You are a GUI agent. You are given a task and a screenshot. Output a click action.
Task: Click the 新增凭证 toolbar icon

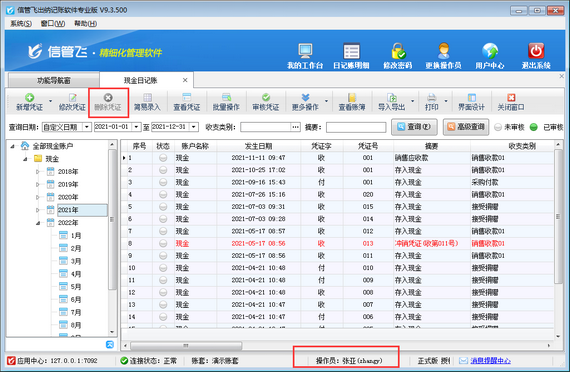click(29, 97)
